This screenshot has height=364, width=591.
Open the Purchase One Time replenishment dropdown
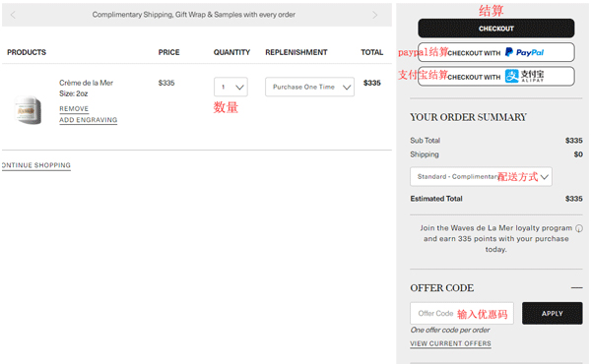pos(309,87)
